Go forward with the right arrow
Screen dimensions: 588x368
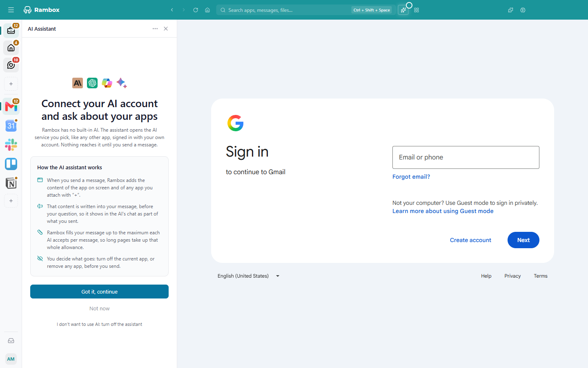(184, 10)
